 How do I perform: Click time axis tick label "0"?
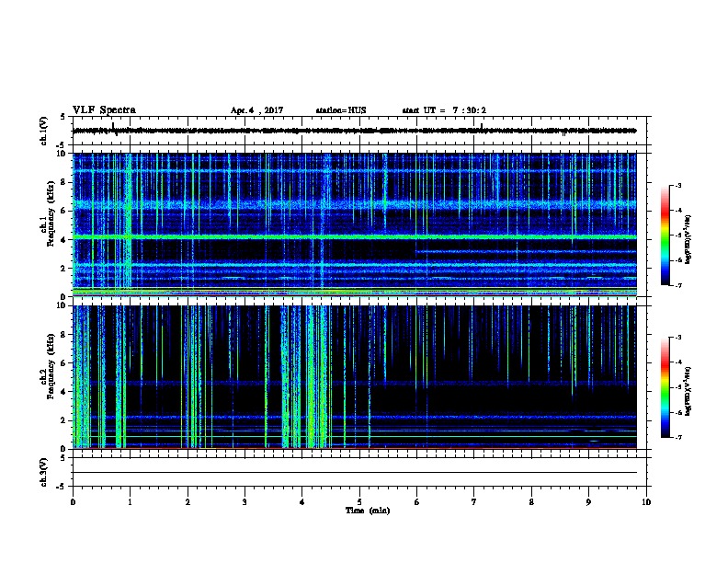coord(73,501)
